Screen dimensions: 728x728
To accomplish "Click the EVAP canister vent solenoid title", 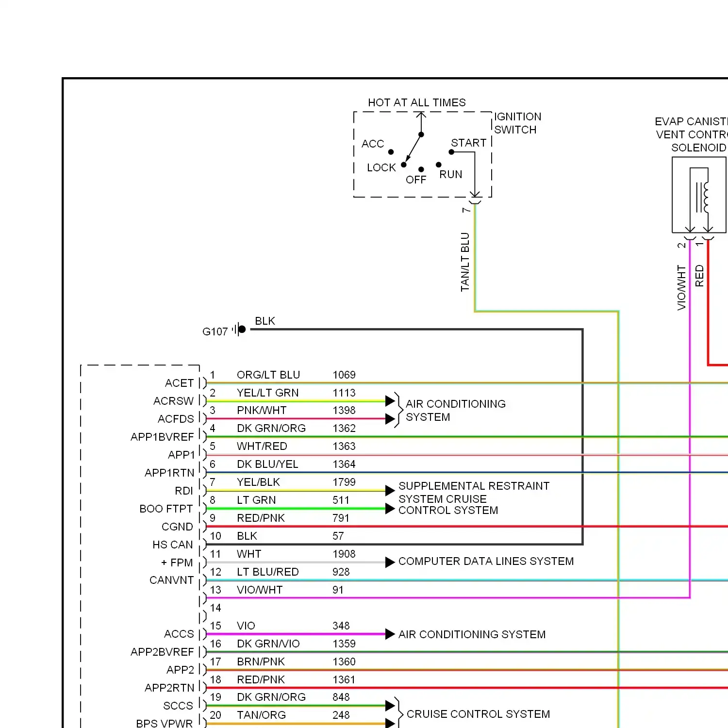I will coord(691,134).
